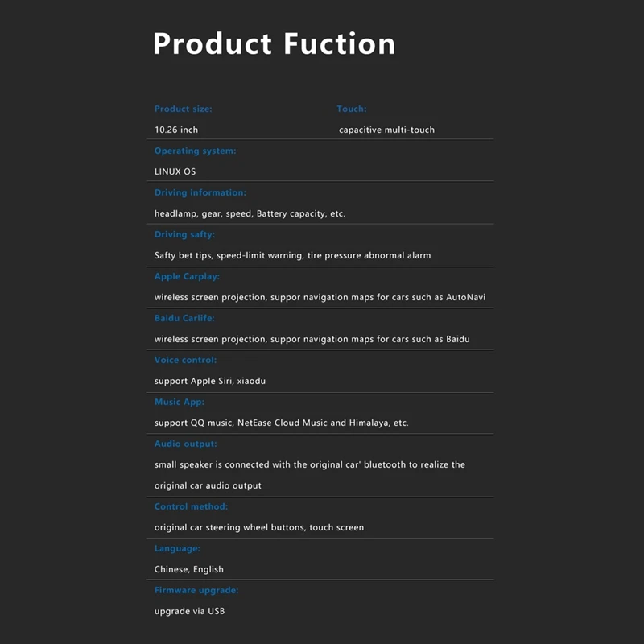Click the upgrade via USB text
Image resolution: width=644 pixels, height=644 pixels.
tap(189, 611)
